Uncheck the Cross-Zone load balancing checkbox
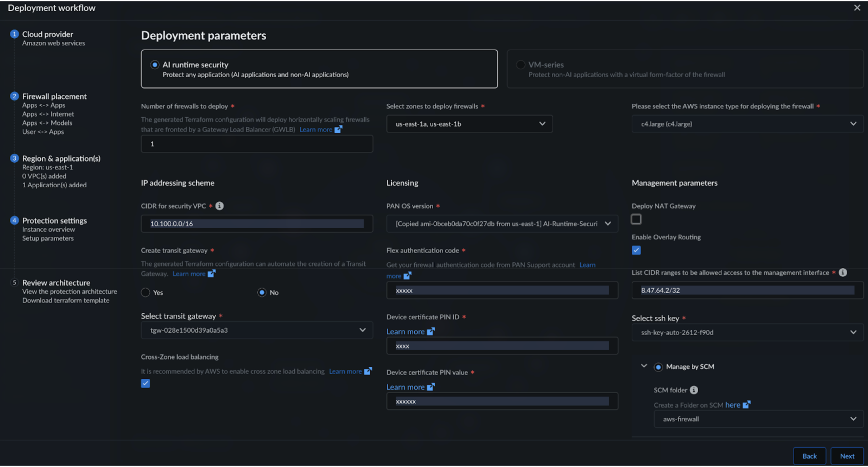The height and width of the screenshot is (467, 868). tap(145, 383)
